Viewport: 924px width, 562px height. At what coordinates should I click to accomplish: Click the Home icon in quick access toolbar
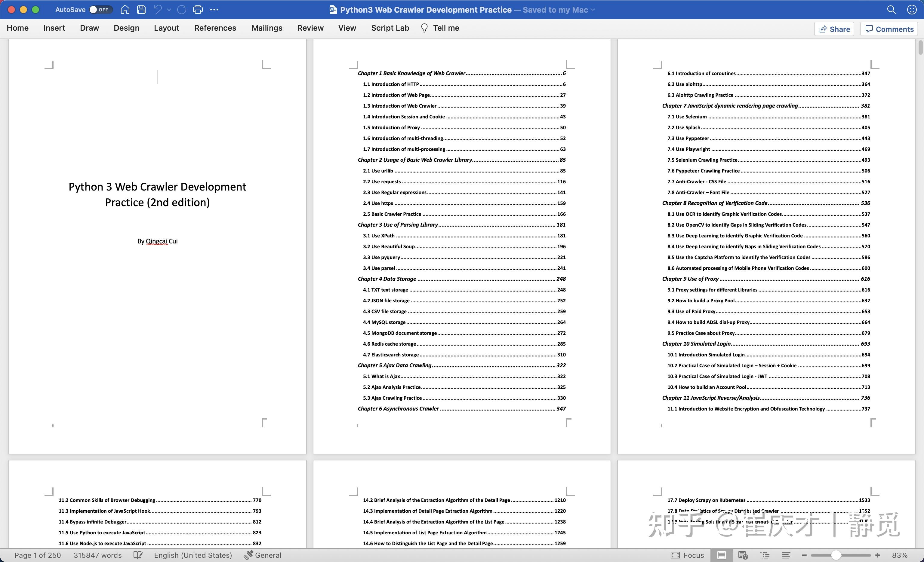pos(125,10)
